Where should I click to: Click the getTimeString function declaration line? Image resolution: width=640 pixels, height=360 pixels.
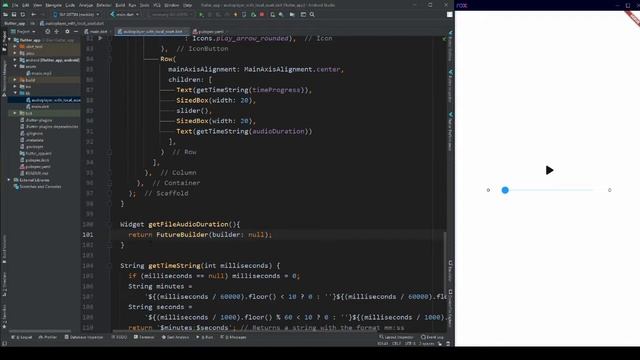pos(200,266)
